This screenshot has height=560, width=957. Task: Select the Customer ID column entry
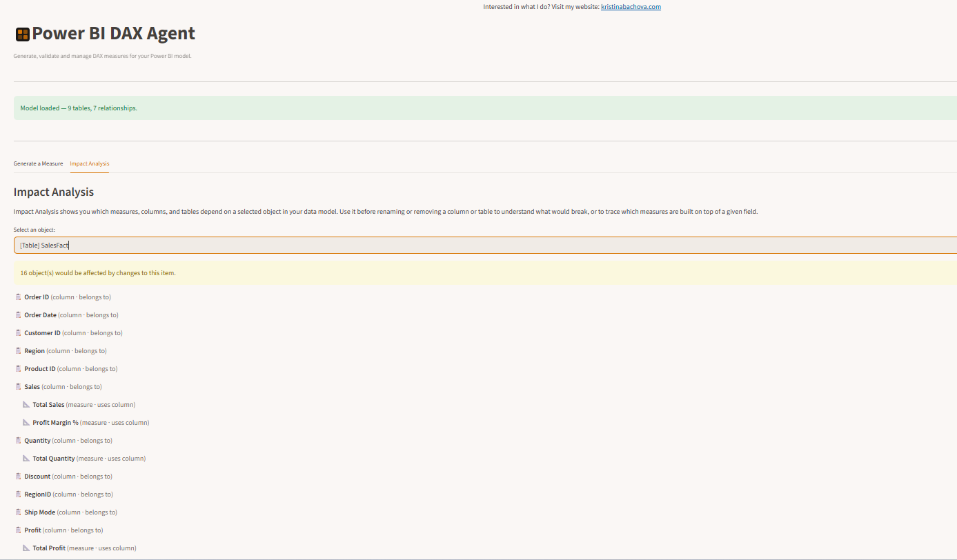[43, 333]
